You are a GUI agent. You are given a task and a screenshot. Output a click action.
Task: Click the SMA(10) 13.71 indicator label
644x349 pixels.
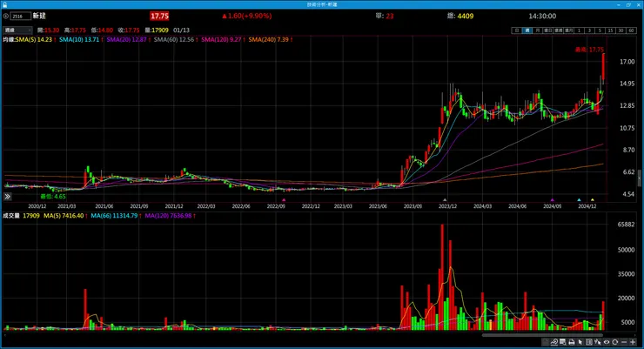(x=81, y=39)
